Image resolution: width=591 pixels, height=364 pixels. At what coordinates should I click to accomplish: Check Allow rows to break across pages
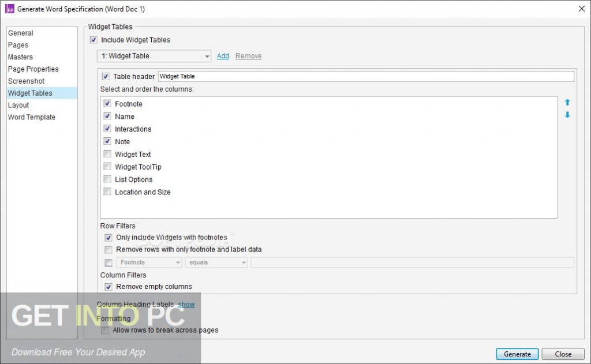105,331
